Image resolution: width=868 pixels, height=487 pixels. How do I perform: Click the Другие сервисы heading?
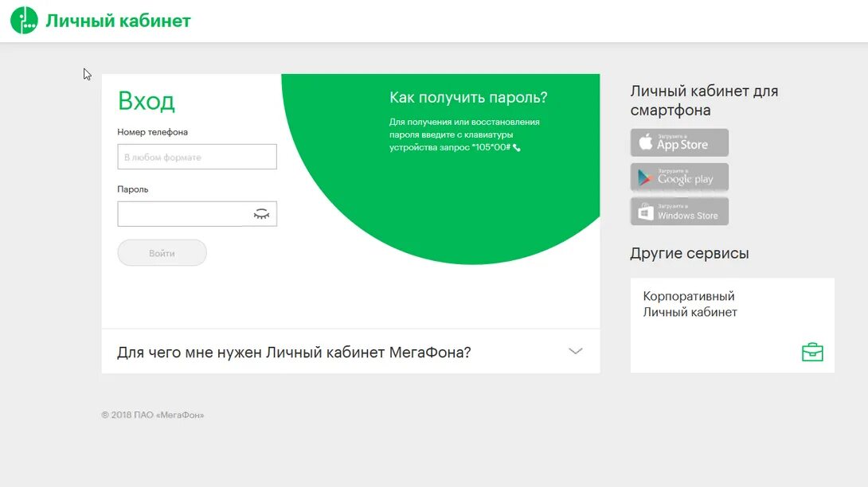click(x=689, y=254)
